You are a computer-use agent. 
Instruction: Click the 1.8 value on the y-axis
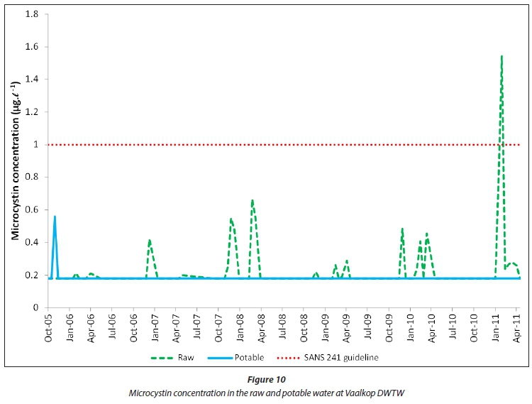33,14
